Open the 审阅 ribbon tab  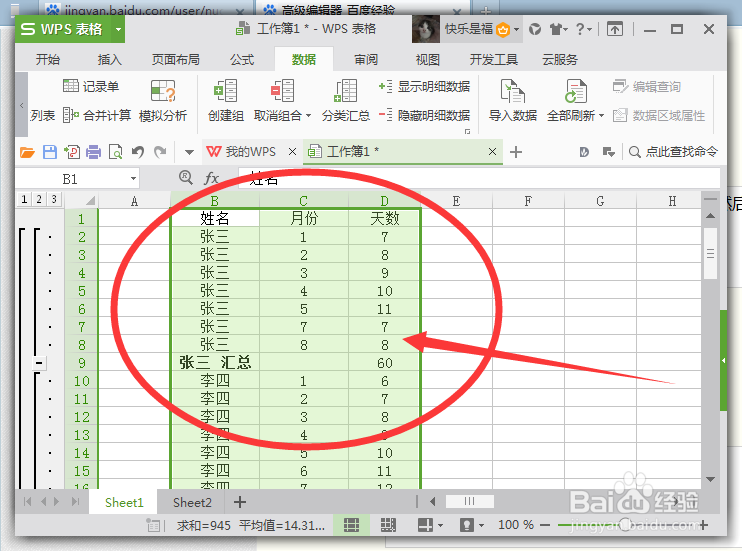click(366, 60)
